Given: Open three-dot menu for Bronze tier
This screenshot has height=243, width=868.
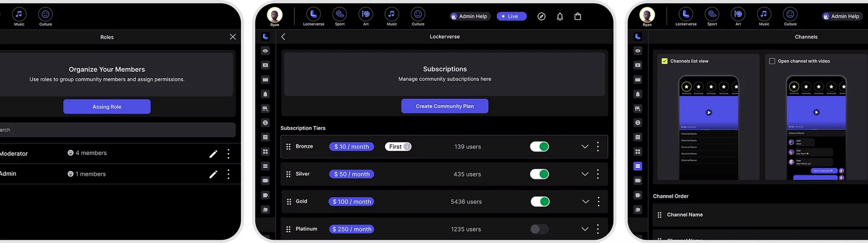Looking at the screenshot, I should [598, 147].
